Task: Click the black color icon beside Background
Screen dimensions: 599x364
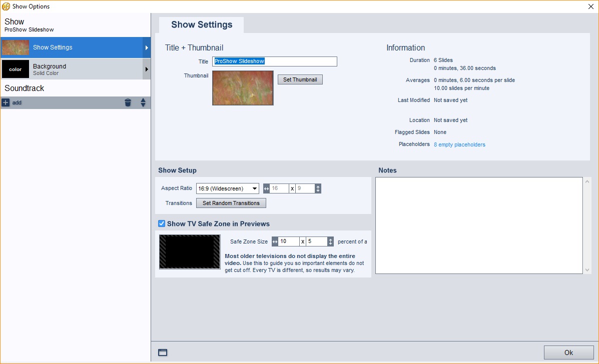Action: click(16, 69)
